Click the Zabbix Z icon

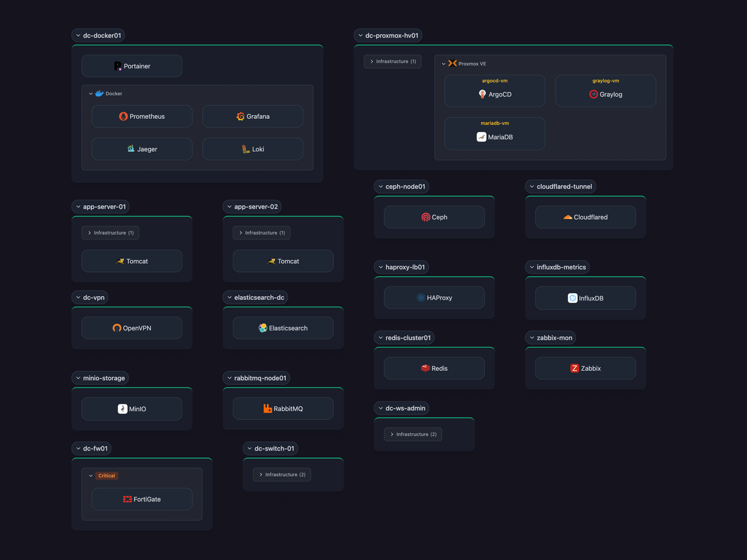tap(575, 368)
